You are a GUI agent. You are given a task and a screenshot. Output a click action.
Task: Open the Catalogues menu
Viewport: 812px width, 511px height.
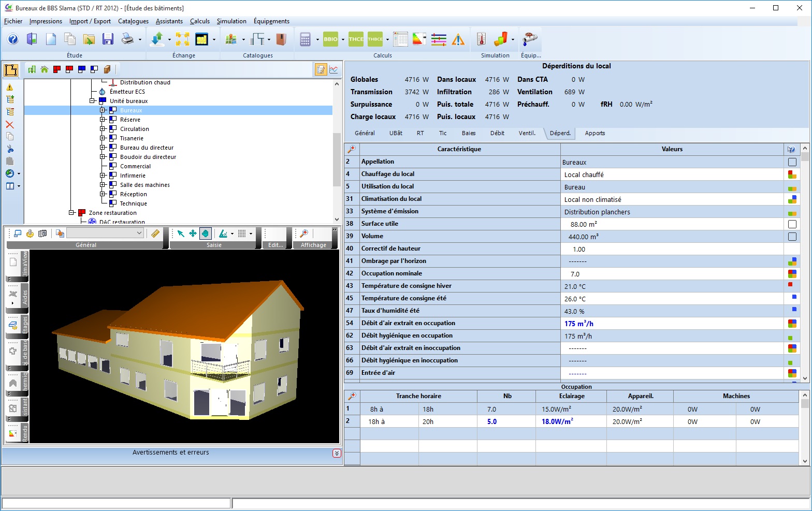[133, 21]
